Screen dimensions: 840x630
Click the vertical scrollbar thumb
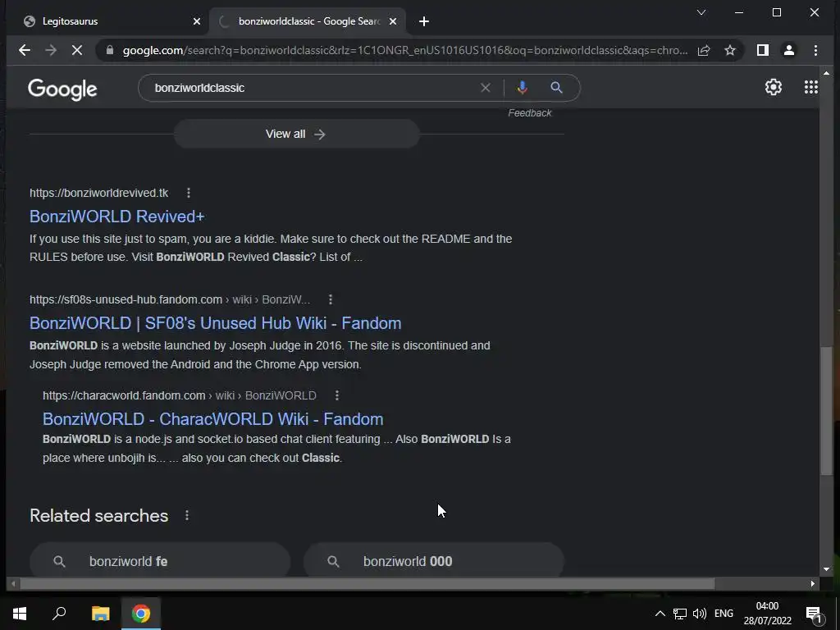pos(826,410)
